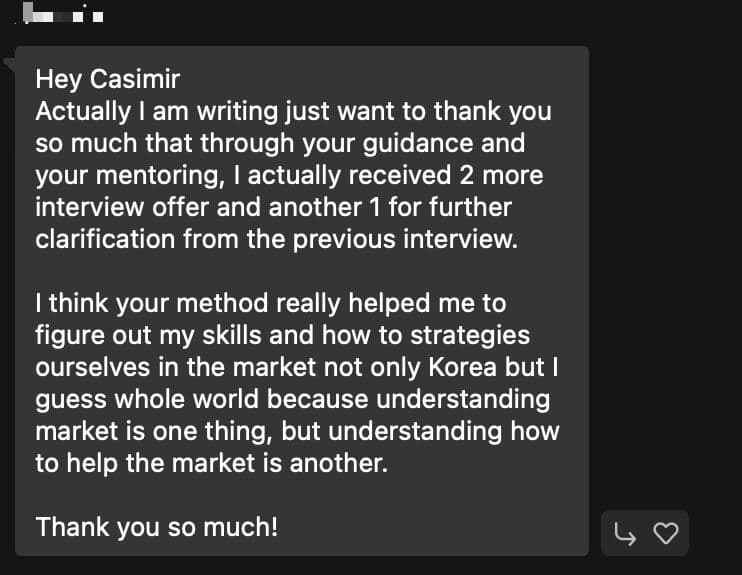Click the "Thank you so much!" closing line
Screen dimensions: 742x575
tap(156, 526)
